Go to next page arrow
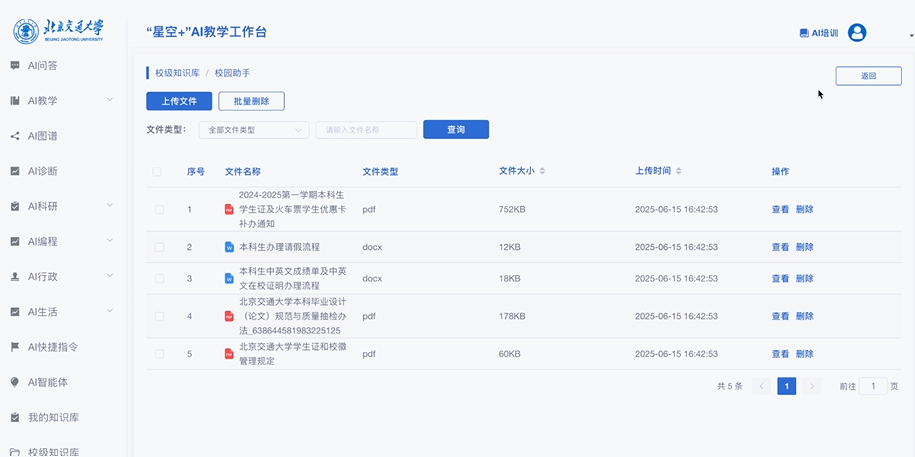The width and height of the screenshot is (915, 457). [x=812, y=386]
